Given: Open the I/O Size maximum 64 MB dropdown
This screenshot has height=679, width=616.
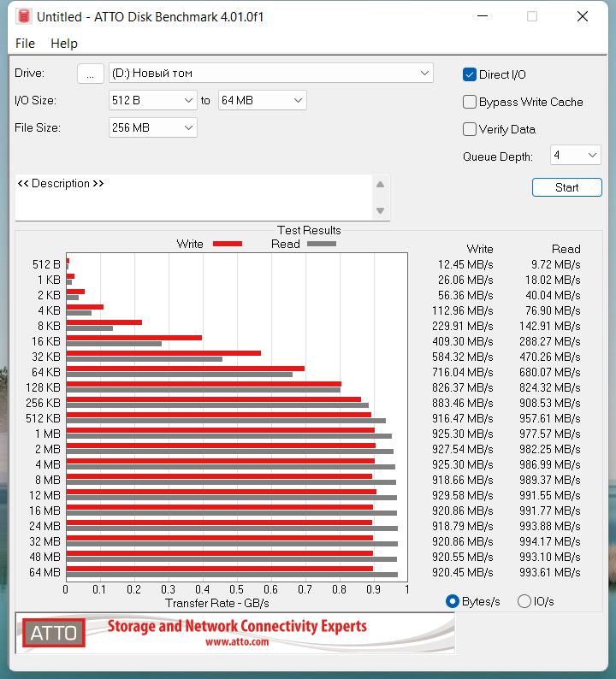Looking at the screenshot, I should (263, 100).
